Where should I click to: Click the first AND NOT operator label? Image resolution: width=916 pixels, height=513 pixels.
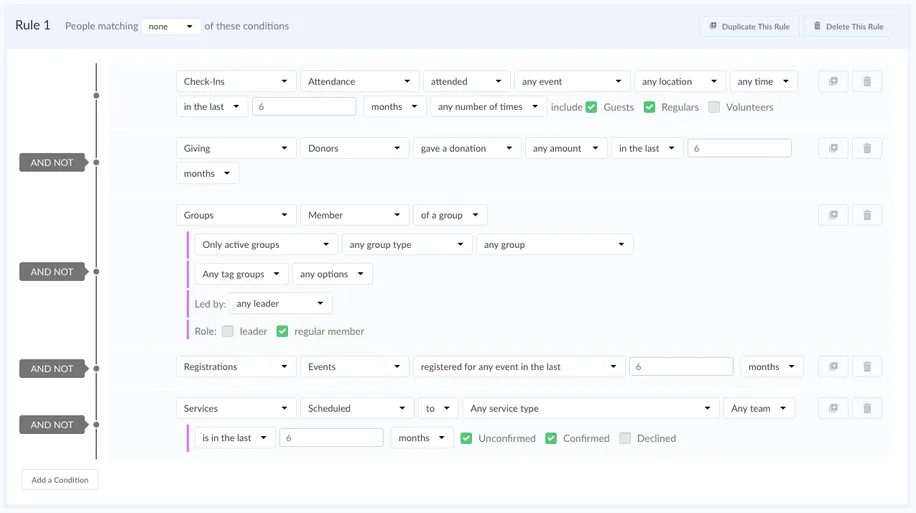(x=52, y=163)
